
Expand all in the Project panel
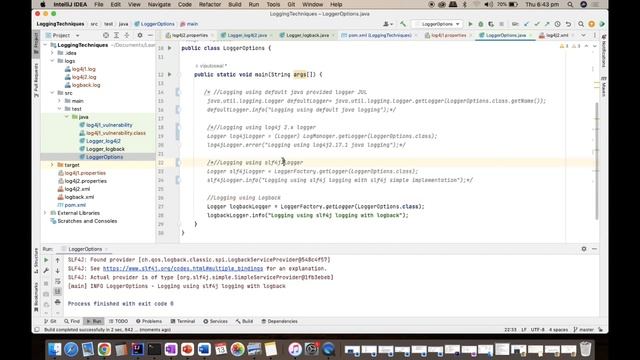116,36
